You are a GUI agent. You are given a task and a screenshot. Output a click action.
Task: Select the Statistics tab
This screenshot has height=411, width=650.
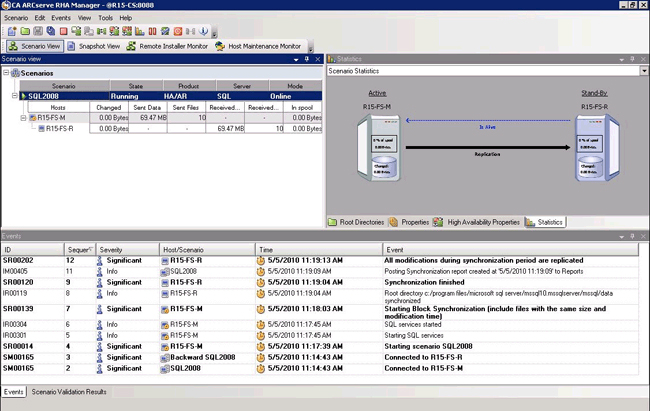545,222
